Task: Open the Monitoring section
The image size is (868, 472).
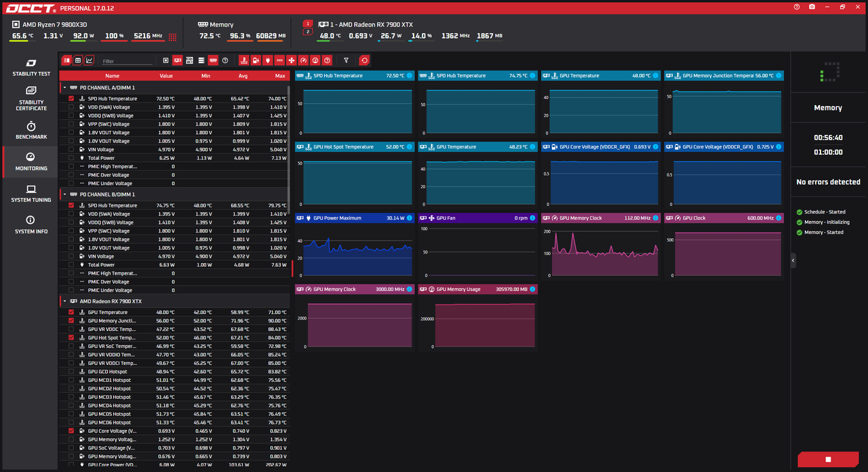Action: pos(31,162)
